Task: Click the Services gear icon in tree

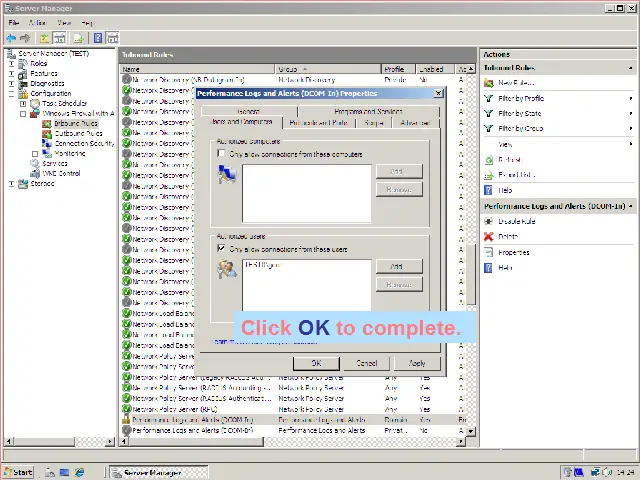Action: point(35,163)
